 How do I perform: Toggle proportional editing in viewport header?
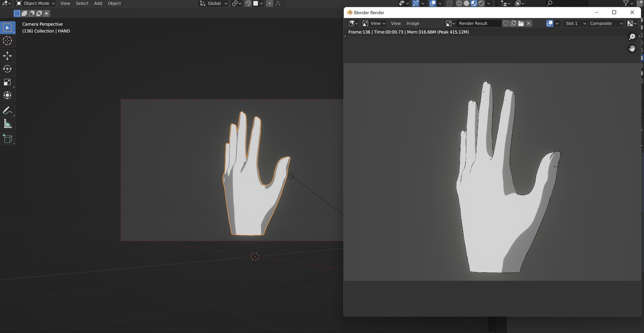pos(270,3)
